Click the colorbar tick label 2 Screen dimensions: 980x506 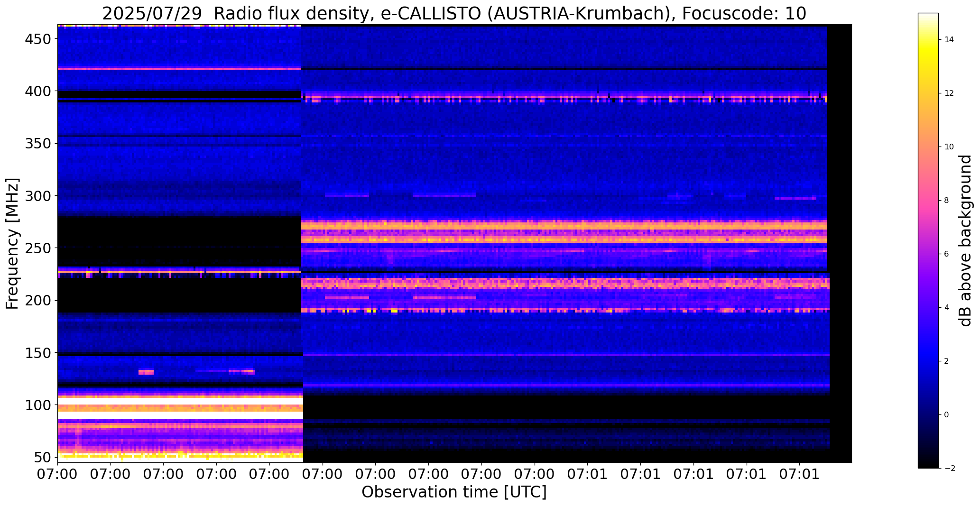pos(947,361)
